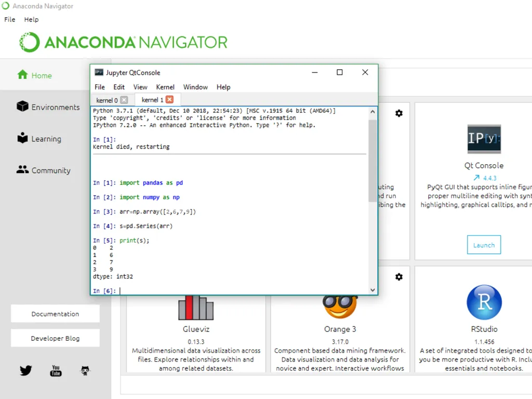
Task: Click the Qt Console 4.4.3 update arrow
Action: (476, 178)
